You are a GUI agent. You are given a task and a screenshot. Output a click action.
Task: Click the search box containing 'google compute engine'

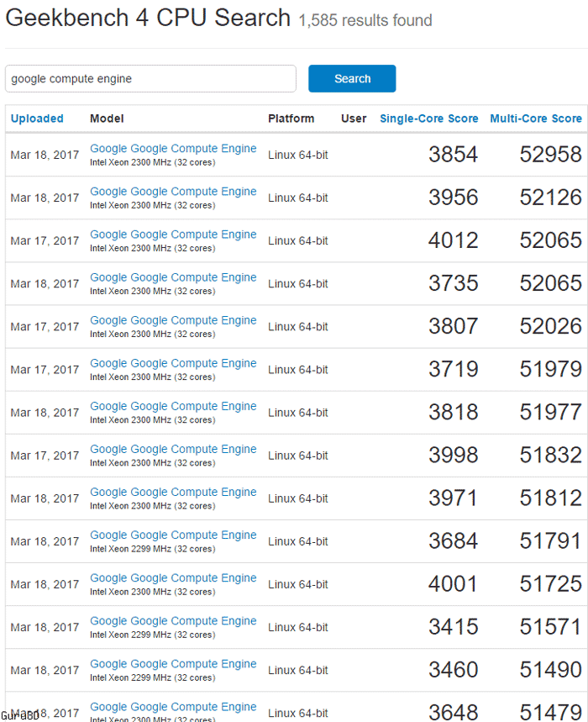[151, 79]
